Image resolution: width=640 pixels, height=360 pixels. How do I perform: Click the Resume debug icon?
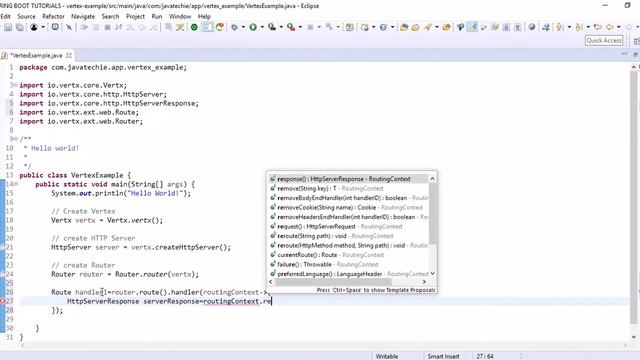tap(84, 27)
